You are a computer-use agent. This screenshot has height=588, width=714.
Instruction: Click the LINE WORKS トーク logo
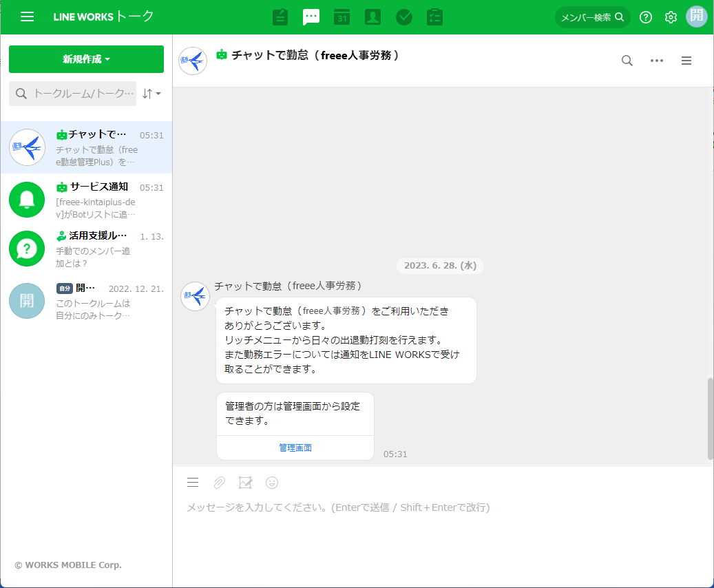103,17
